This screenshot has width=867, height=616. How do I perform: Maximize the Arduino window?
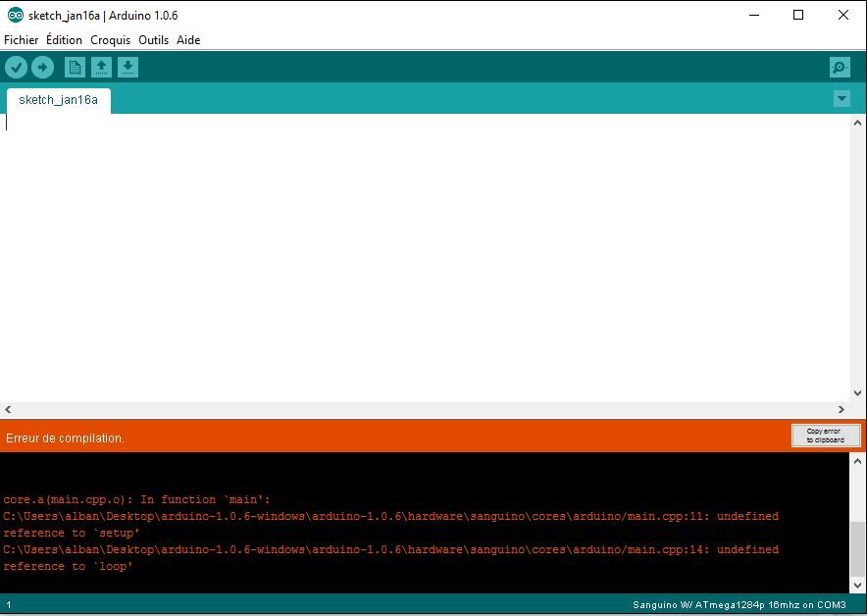coord(798,15)
